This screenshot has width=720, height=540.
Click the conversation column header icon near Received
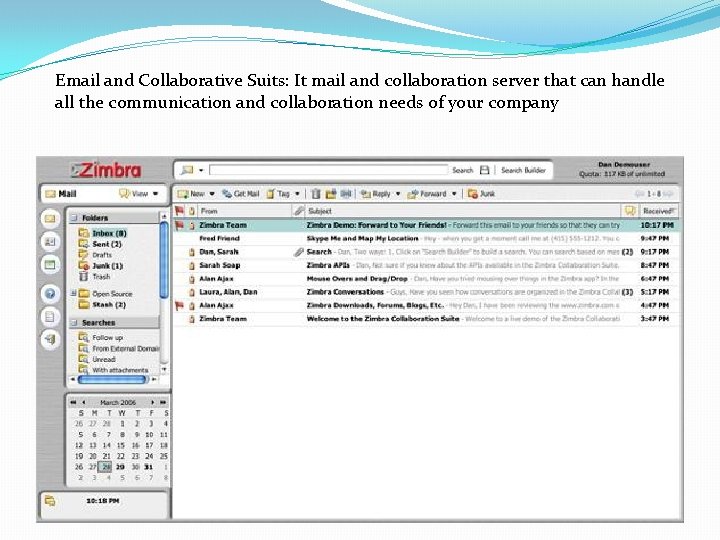[x=630, y=211]
